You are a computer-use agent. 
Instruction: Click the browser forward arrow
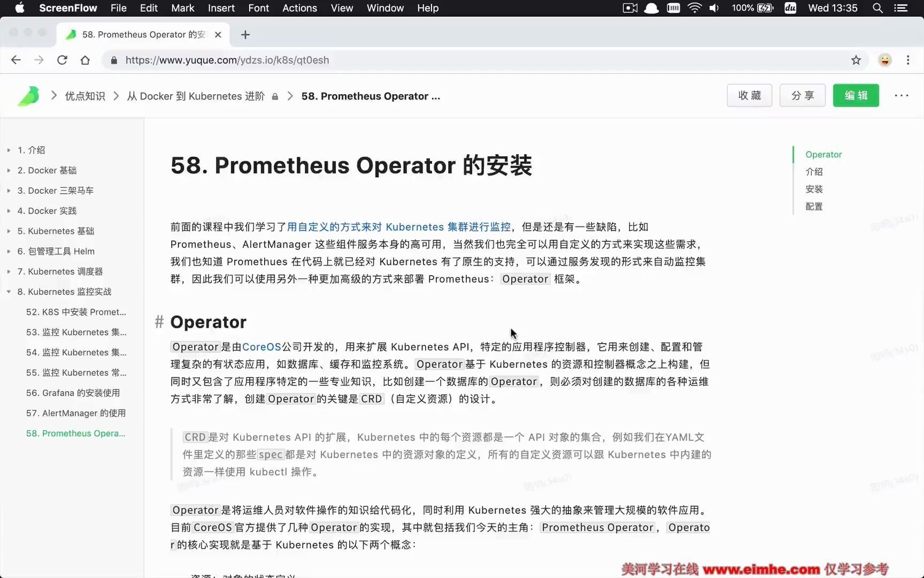point(39,60)
